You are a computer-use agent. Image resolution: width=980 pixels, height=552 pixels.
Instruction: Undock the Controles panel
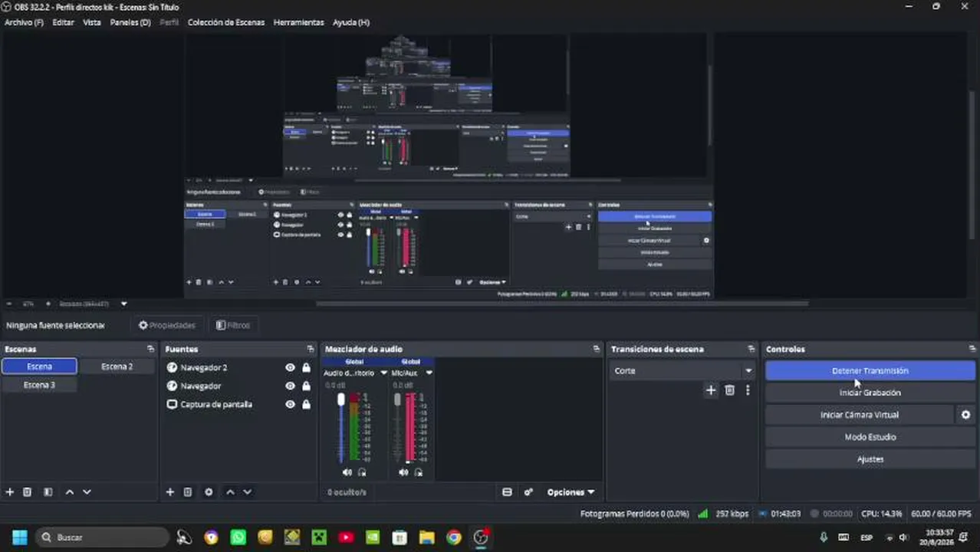click(x=972, y=349)
